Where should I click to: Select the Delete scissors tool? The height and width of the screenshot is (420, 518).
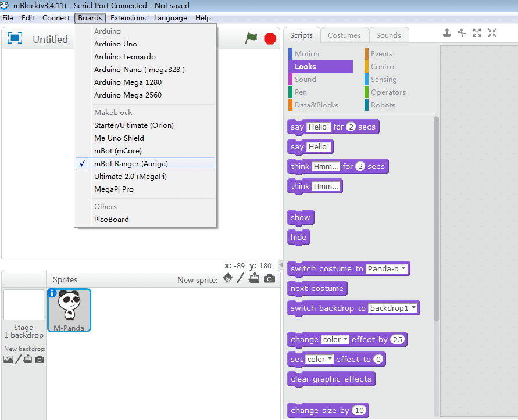click(x=462, y=33)
